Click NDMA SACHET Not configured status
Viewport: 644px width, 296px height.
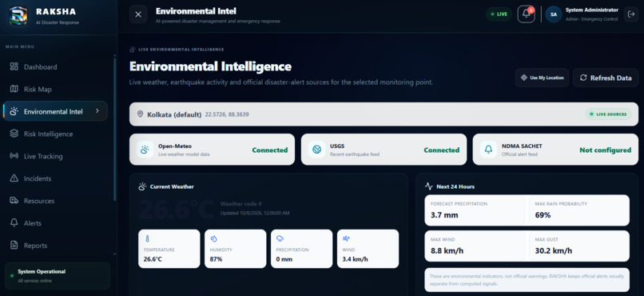(x=606, y=150)
